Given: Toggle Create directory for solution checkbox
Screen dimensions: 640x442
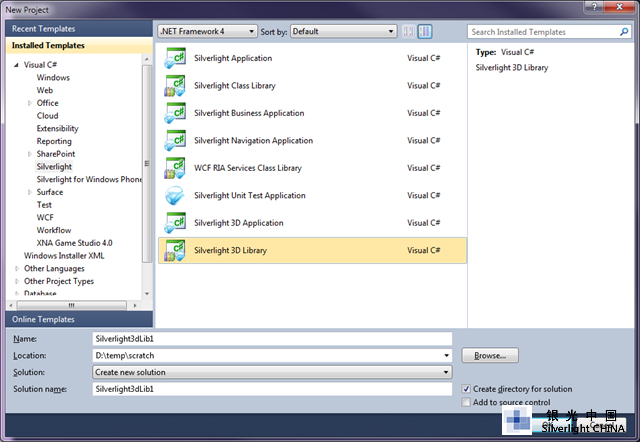Looking at the screenshot, I should [466, 389].
